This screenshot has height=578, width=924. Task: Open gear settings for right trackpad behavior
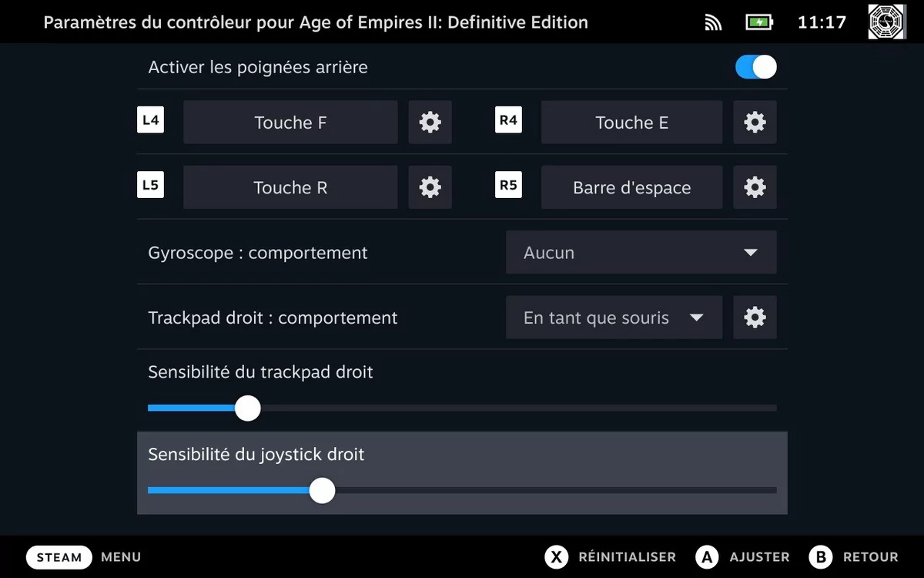[x=755, y=318]
